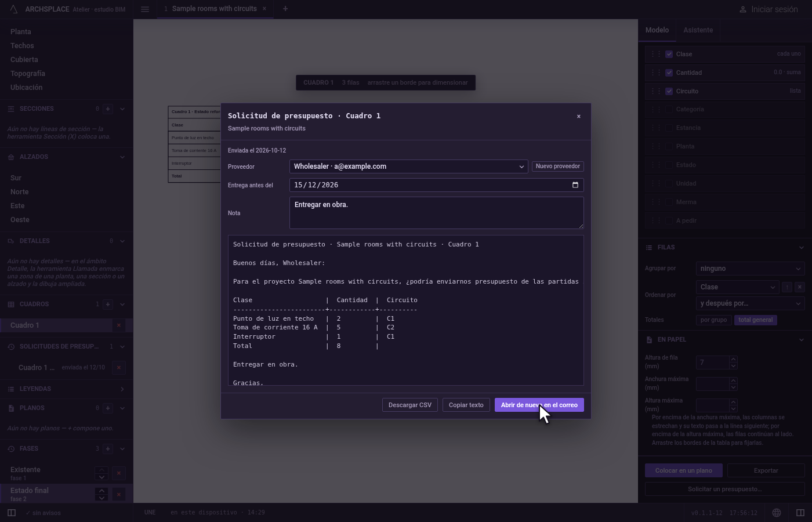Open the calendar picker in the date field
812x522 pixels.
(575, 185)
